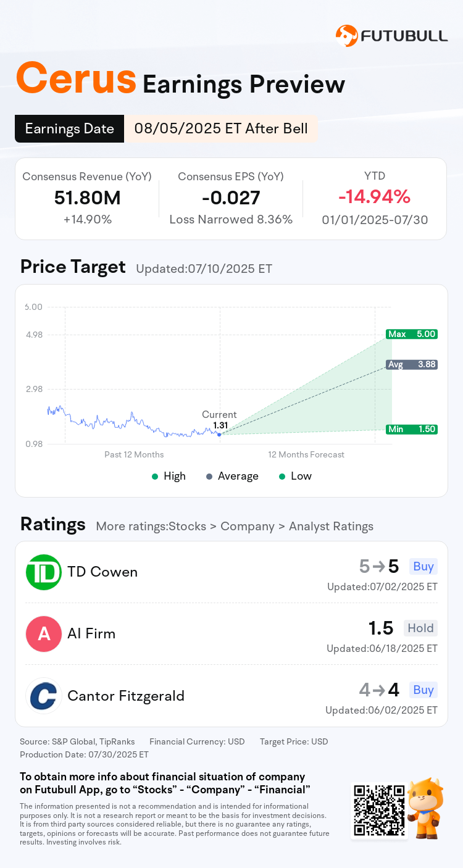This screenshot has height=868, width=463.
Task: Click Updated:06/18/2025 ET text
Action: [x=382, y=648]
